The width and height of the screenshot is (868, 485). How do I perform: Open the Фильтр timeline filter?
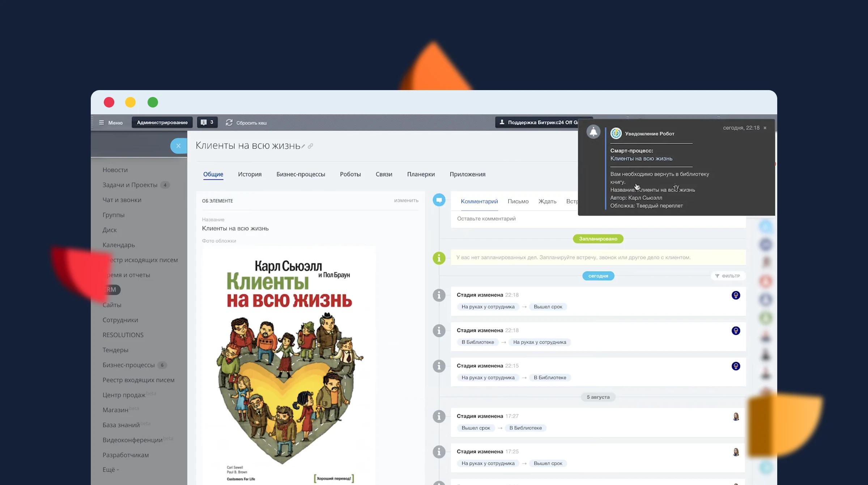tap(728, 276)
